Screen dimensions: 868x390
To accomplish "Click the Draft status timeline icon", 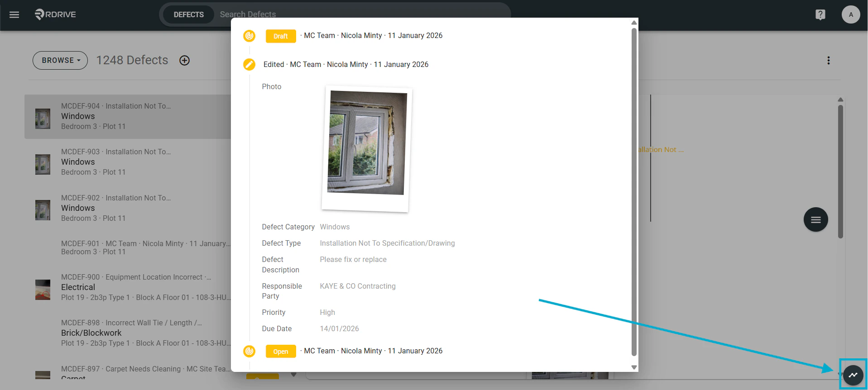I will (x=249, y=36).
